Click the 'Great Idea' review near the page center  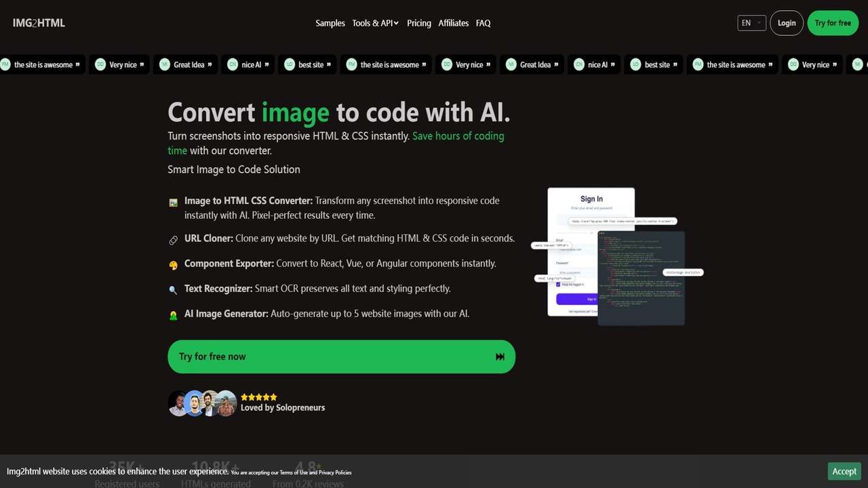tap(532, 65)
